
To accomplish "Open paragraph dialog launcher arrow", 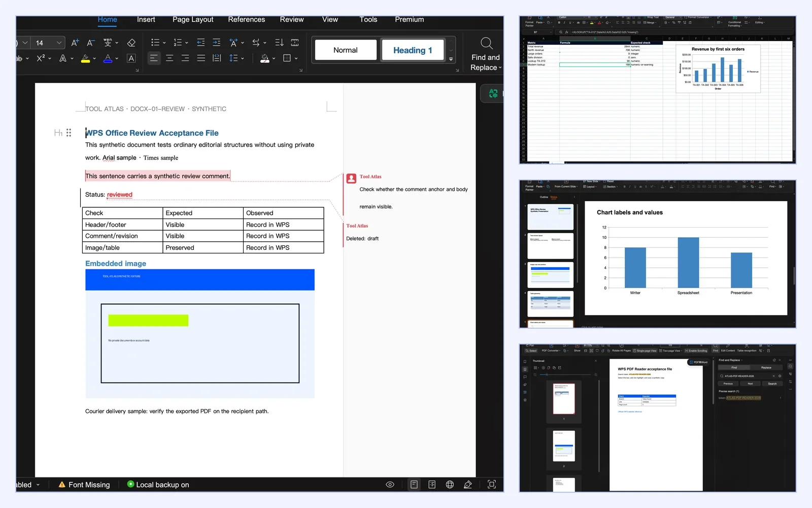I will point(301,71).
